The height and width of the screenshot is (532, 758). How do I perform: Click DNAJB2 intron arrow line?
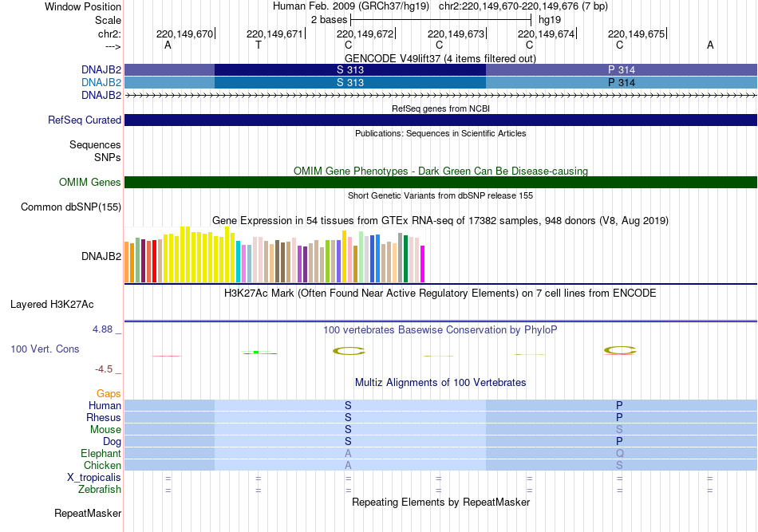click(x=440, y=96)
